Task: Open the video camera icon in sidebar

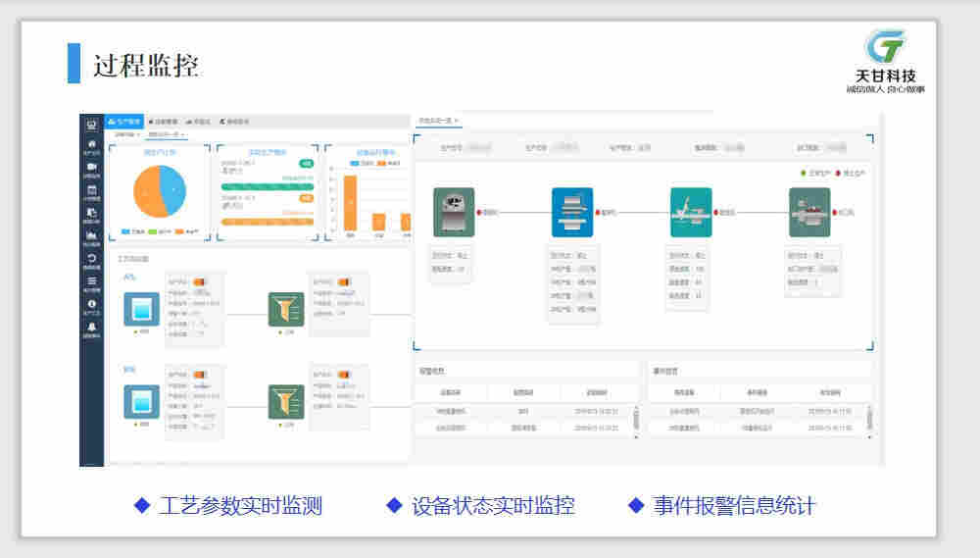Action: coord(91,167)
